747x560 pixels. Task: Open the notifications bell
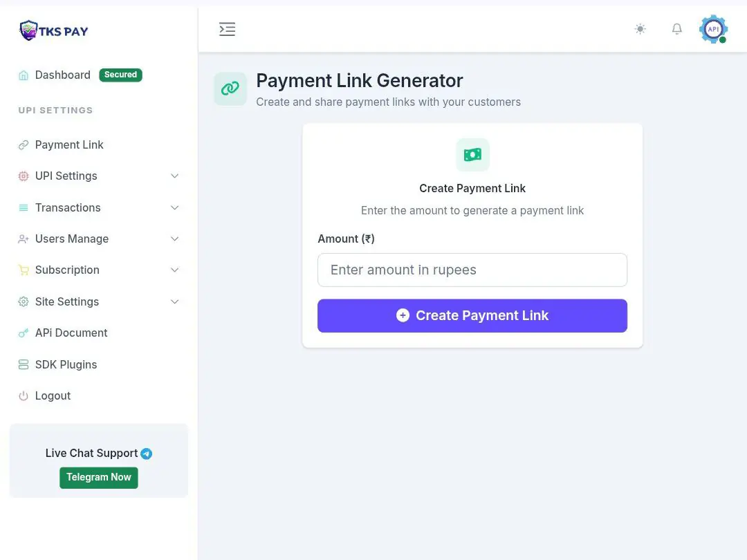click(677, 29)
